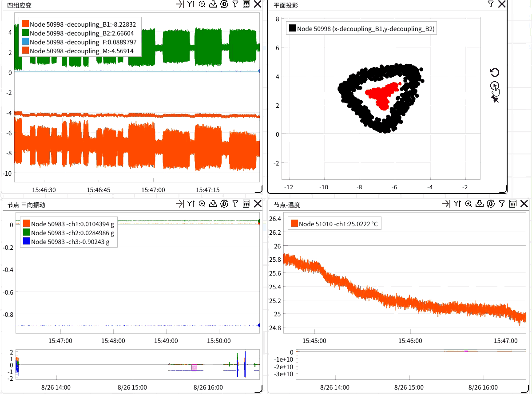
Task: Click the Node 51010 -ch1 temperature legend label
Action: (338, 224)
